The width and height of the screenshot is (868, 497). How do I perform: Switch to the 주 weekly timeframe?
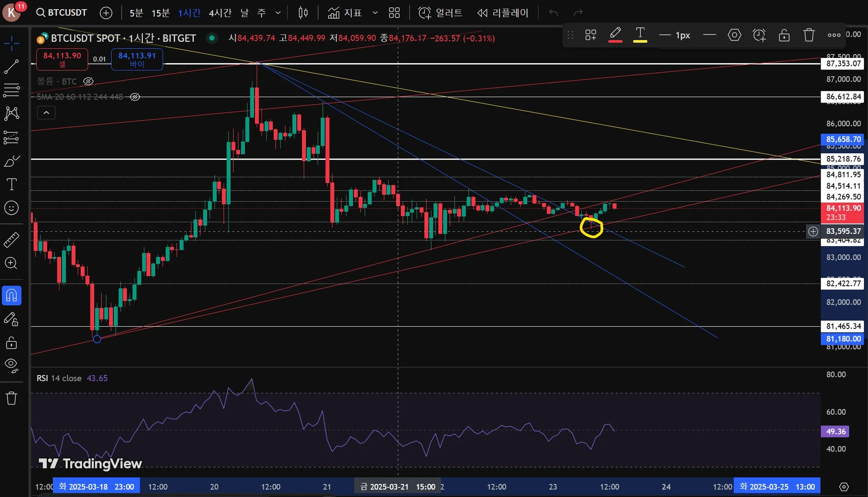[x=261, y=13]
